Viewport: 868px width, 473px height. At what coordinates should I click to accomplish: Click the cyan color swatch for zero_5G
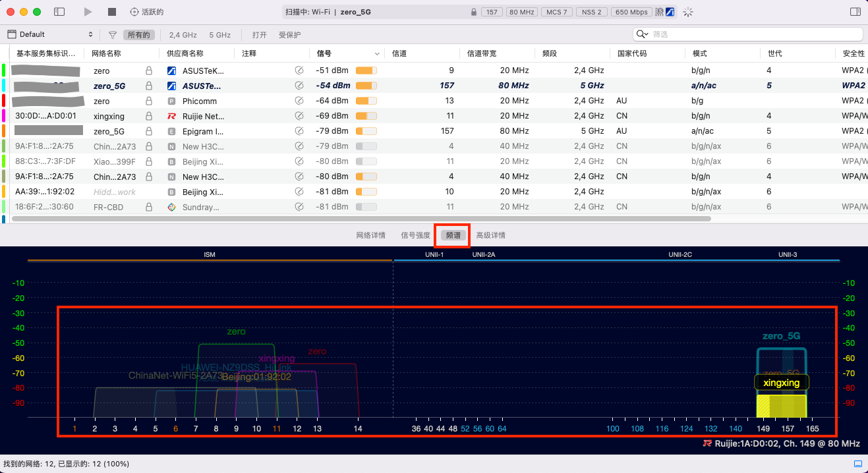(x=4, y=86)
